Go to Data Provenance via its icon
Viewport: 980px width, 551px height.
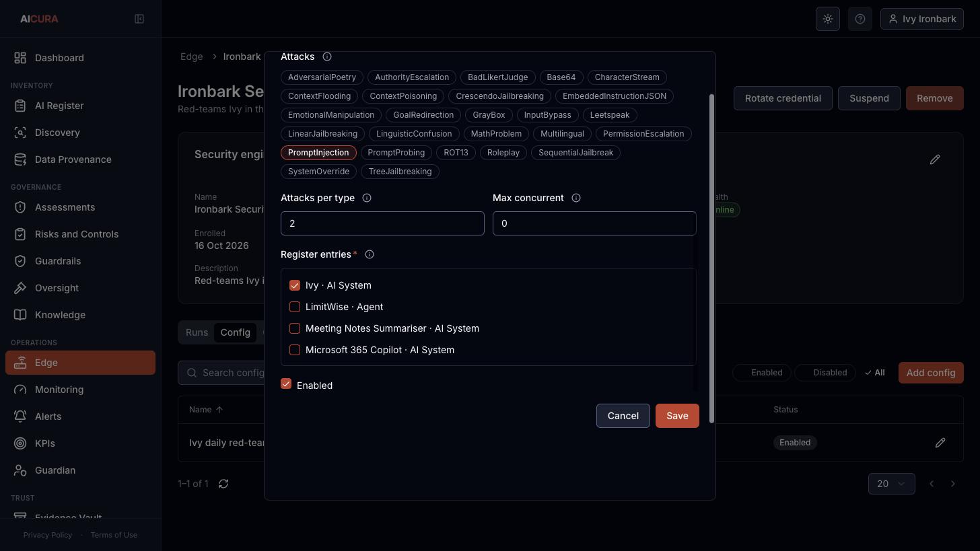[20, 159]
